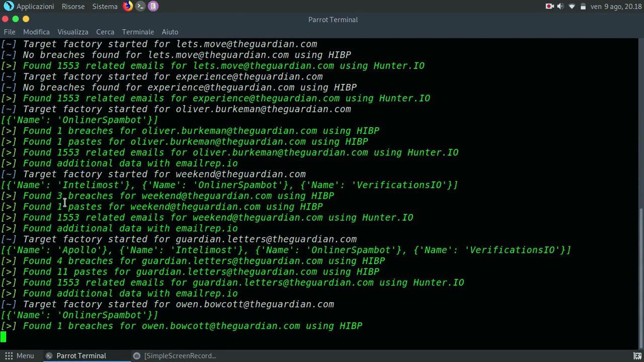Image resolution: width=644 pixels, height=362 pixels.
Task: Click the yellow window button of Parrot Terminal
Action: click(x=26, y=19)
